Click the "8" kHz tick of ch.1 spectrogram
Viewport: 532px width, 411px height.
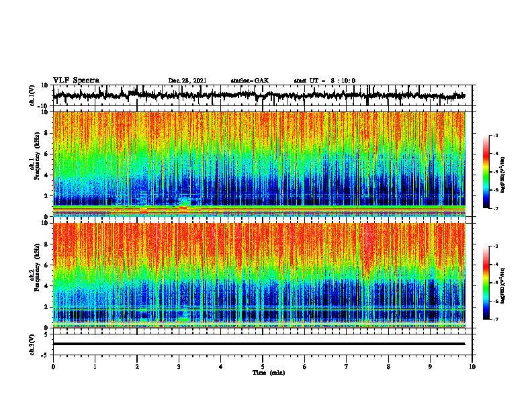point(47,133)
